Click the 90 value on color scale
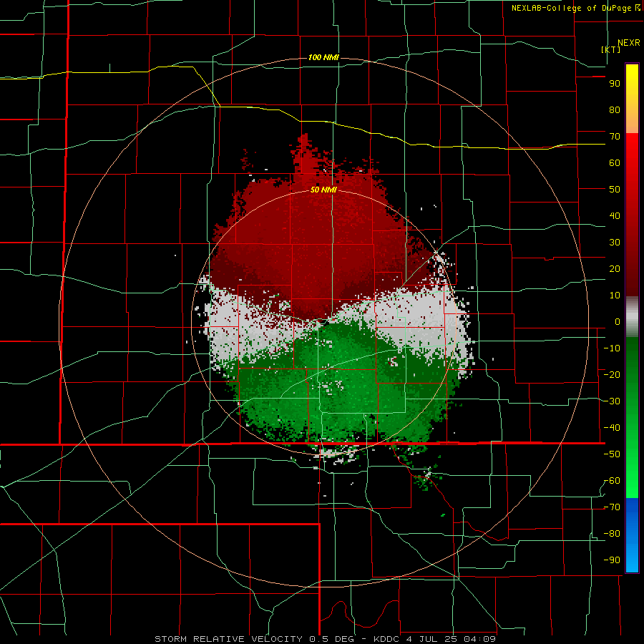The width and height of the screenshot is (644, 644). [615, 84]
